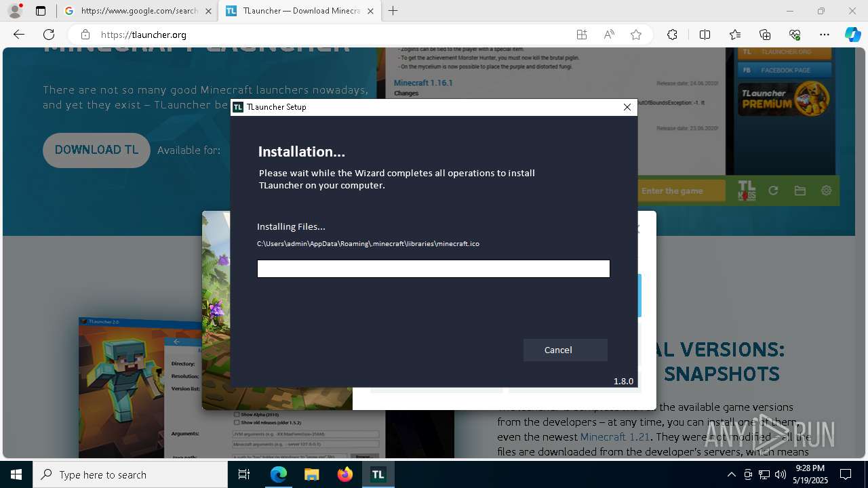Open File Explorer from the taskbar
This screenshot has height=488, width=868.
311,474
